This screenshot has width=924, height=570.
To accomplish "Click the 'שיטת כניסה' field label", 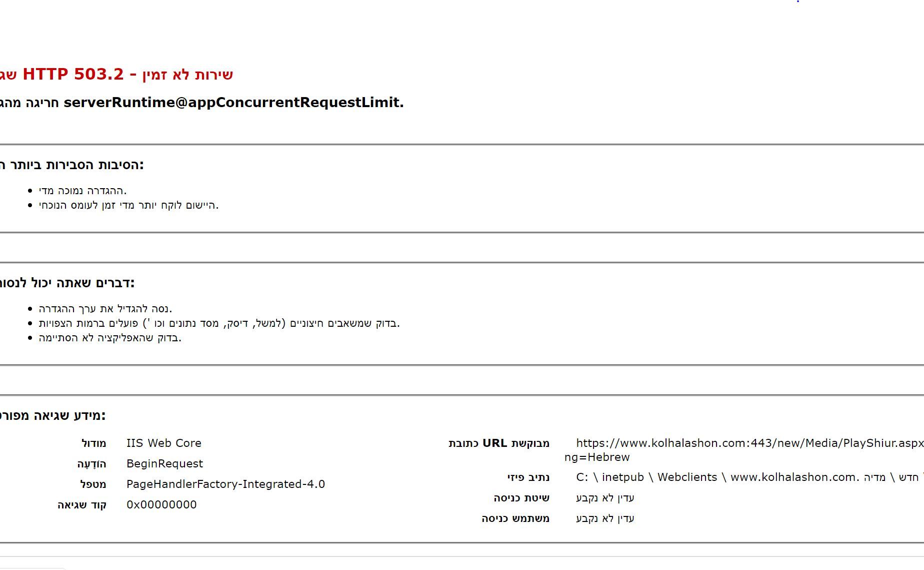I will [521, 498].
